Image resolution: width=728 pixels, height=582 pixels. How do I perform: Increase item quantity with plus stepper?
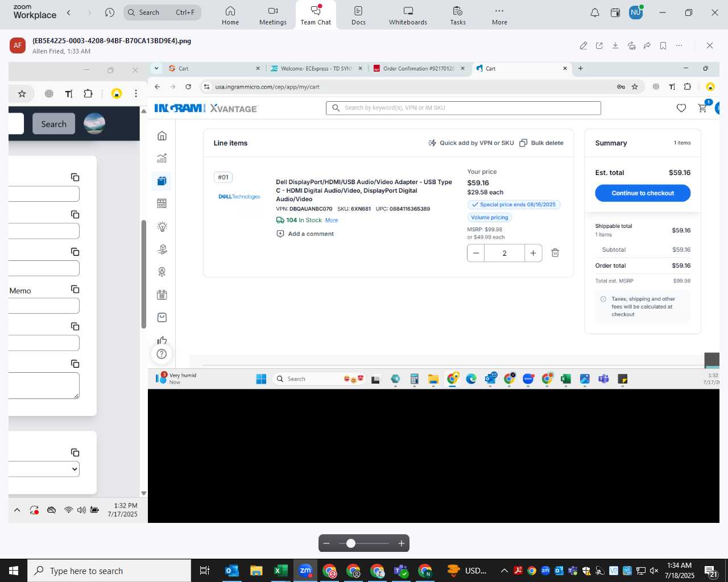(533, 253)
